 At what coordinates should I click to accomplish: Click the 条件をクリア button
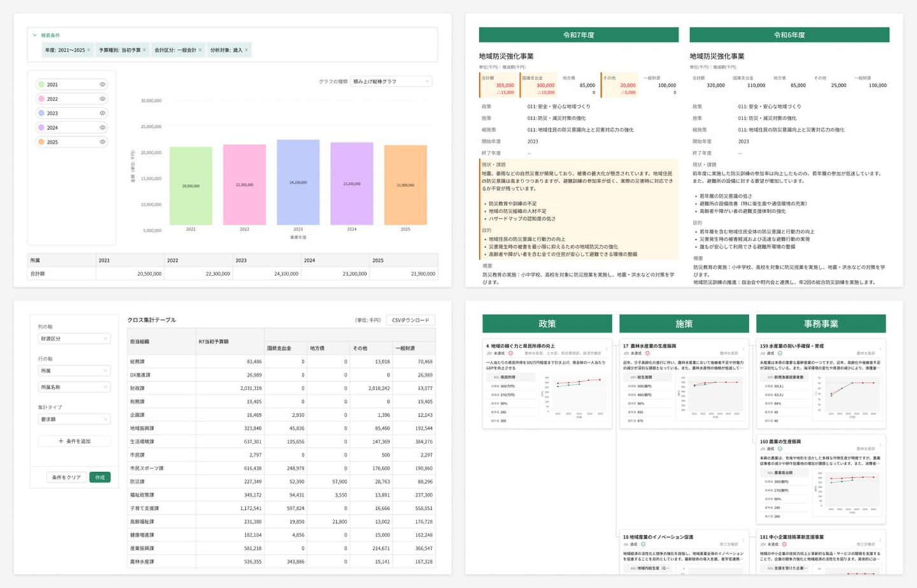(x=66, y=477)
